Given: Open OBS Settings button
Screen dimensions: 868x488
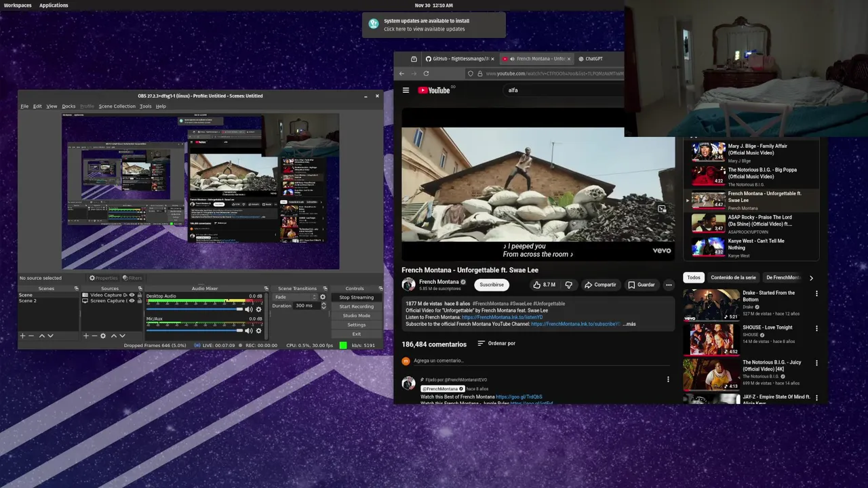Looking at the screenshot, I should pos(356,325).
